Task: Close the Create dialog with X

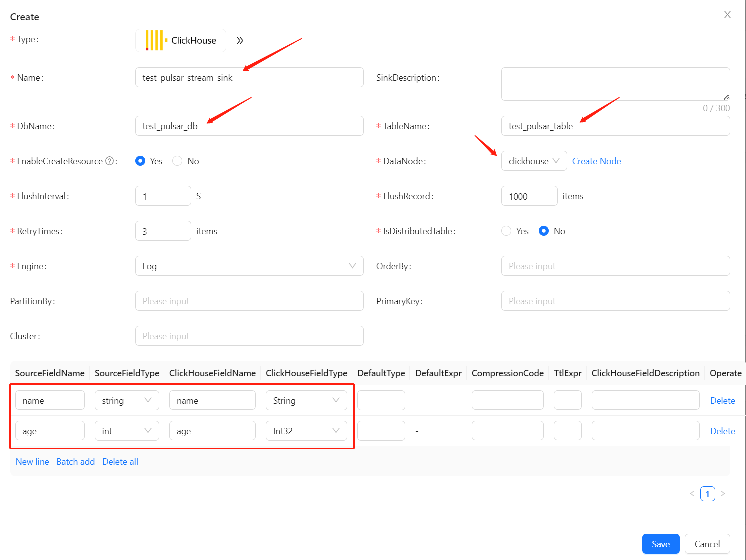Action: click(727, 15)
